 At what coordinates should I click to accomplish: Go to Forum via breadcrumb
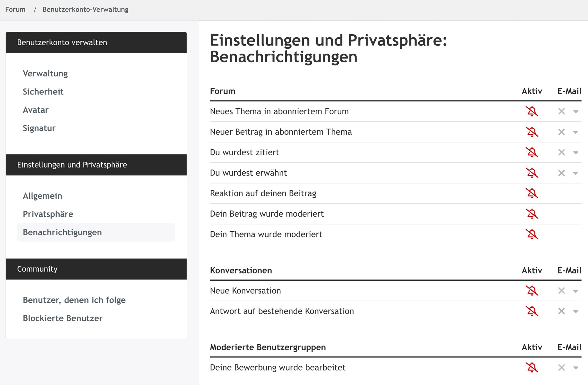click(15, 10)
